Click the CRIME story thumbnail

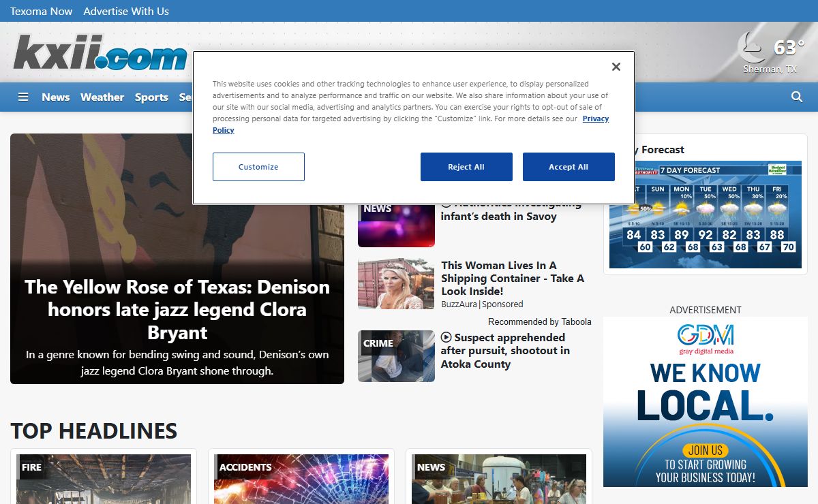tap(396, 356)
